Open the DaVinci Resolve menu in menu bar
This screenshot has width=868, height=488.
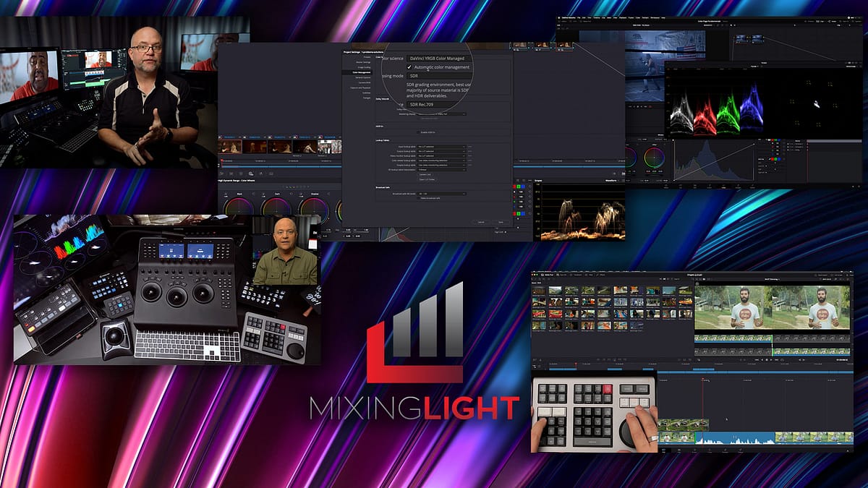tap(570, 17)
